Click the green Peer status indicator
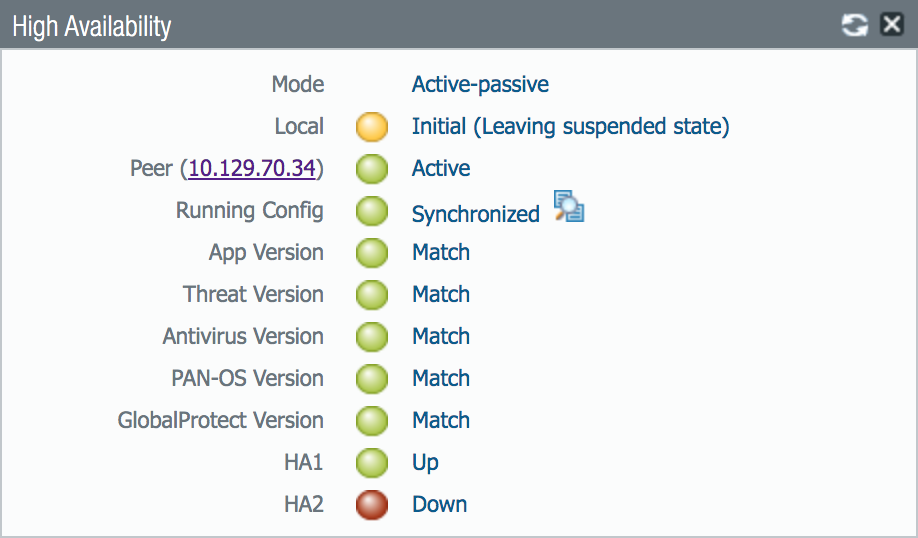 coord(372,169)
